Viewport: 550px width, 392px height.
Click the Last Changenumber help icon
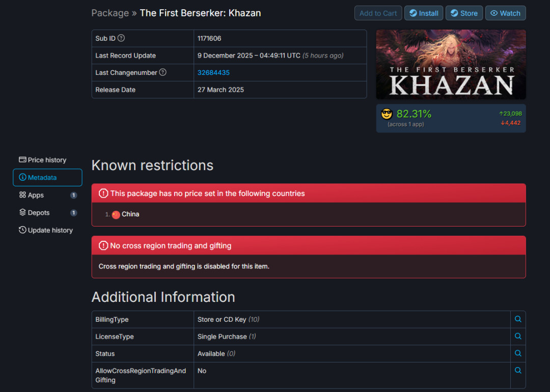(163, 72)
